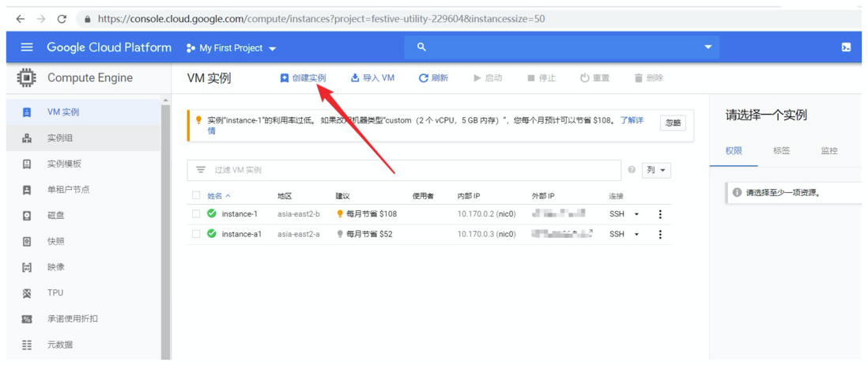Click the 元数据 metadata sidebar icon

27,345
